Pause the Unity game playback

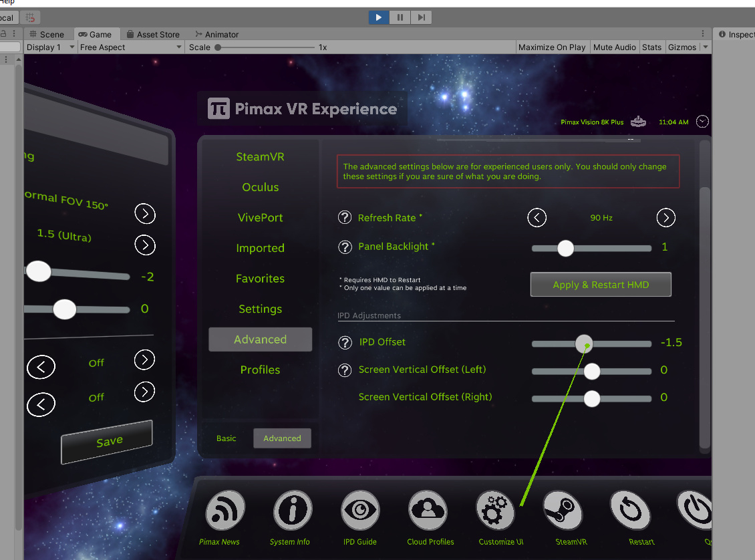click(x=400, y=17)
